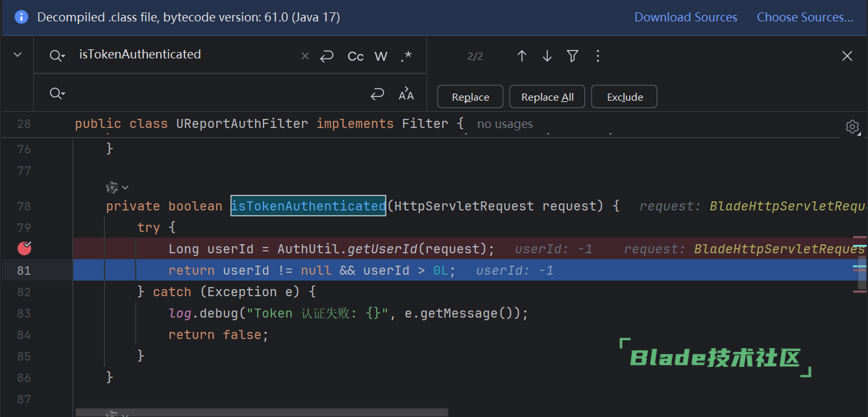Click the Download Sources link
Viewport: 868px width, 417px height.
(x=686, y=18)
